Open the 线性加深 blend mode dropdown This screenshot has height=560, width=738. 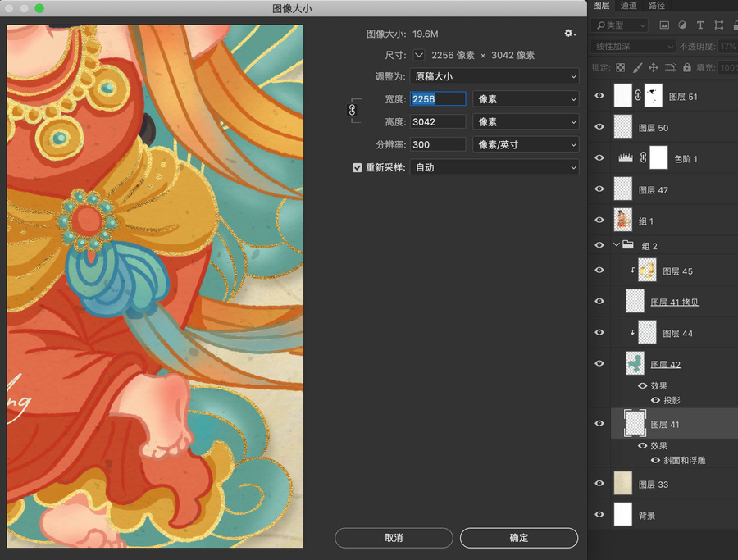634,47
